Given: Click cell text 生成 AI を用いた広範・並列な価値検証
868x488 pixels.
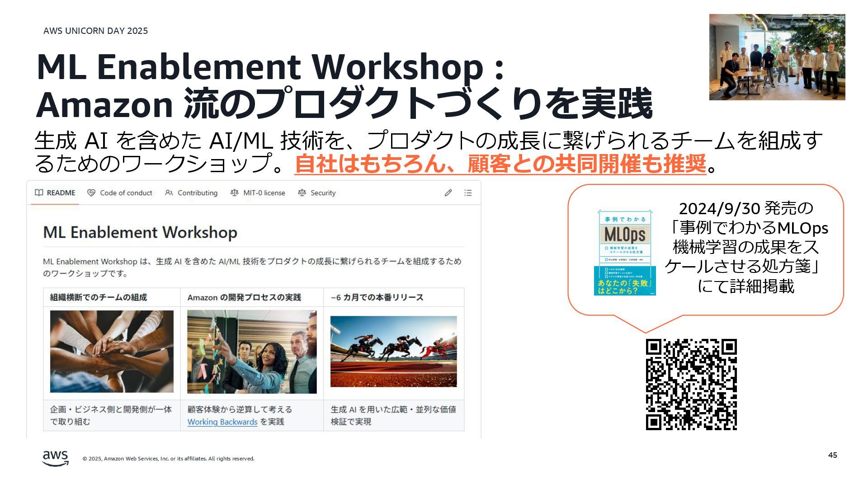Looking at the screenshot, I should pyautogui.click(x=393, y=415).
